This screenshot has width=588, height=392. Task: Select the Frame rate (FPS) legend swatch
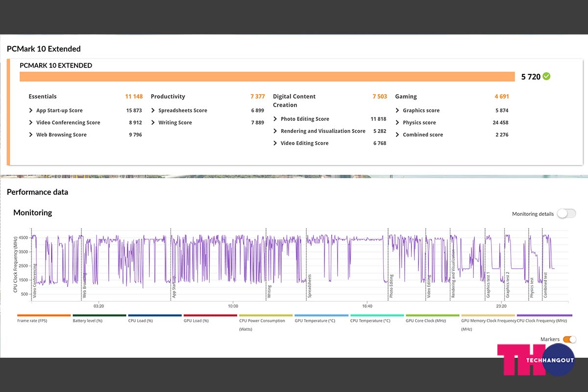click(x=44, y=316)
